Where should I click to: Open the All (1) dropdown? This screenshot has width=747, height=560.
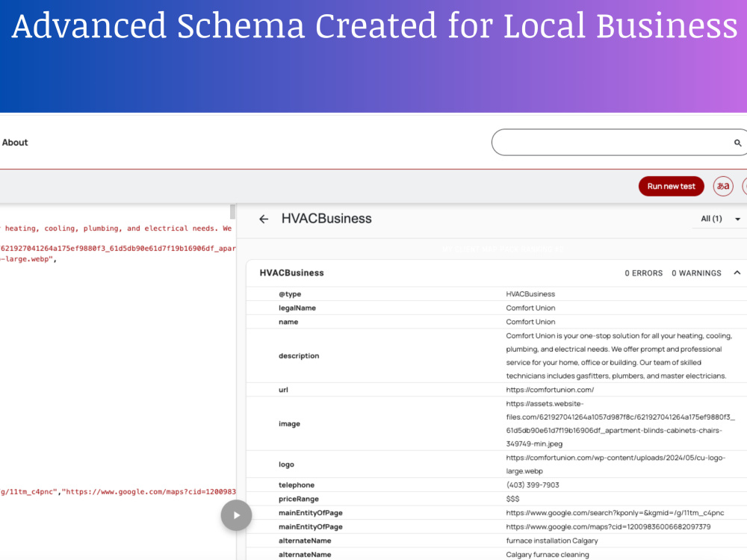[720, 219]
